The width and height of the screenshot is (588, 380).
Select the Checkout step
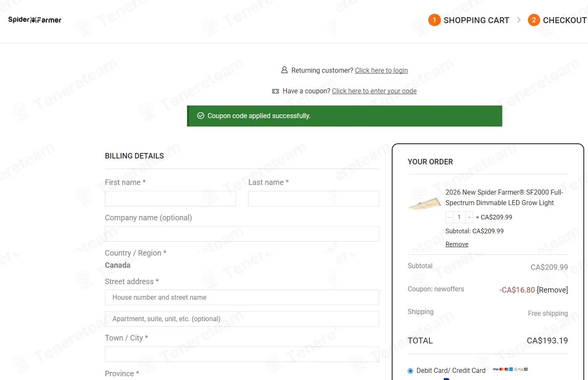[564, 20]
